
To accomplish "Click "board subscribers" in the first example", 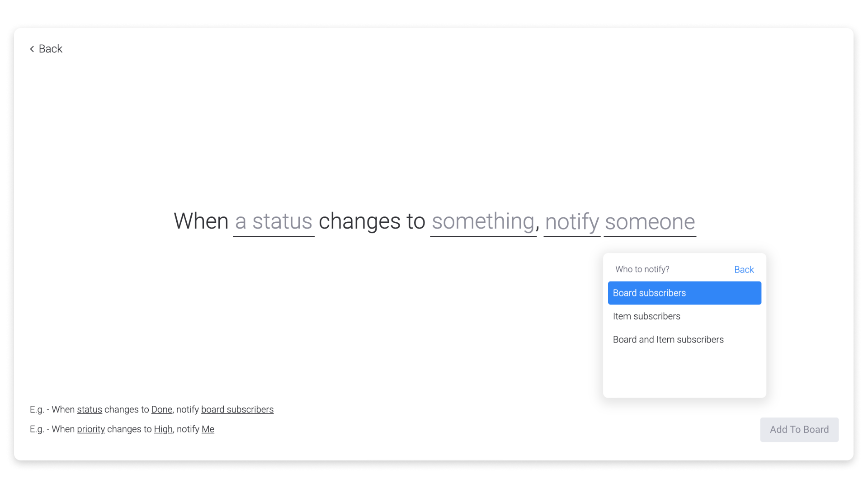I will pyautogui.click(x=237, y=409).
